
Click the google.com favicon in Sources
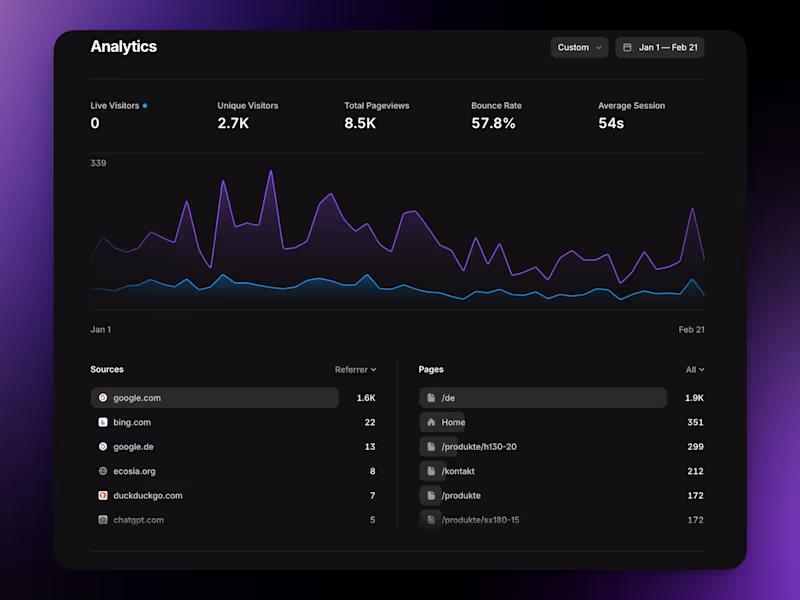(x=103, y=397)
